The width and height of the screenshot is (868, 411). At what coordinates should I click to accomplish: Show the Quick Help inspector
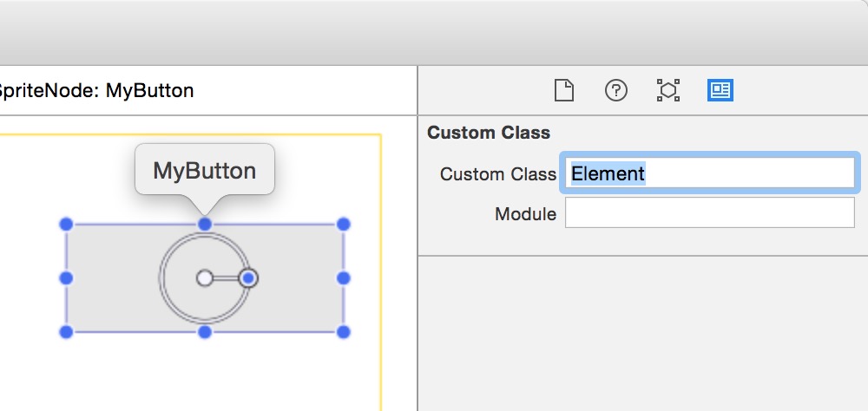coord(616,90)
